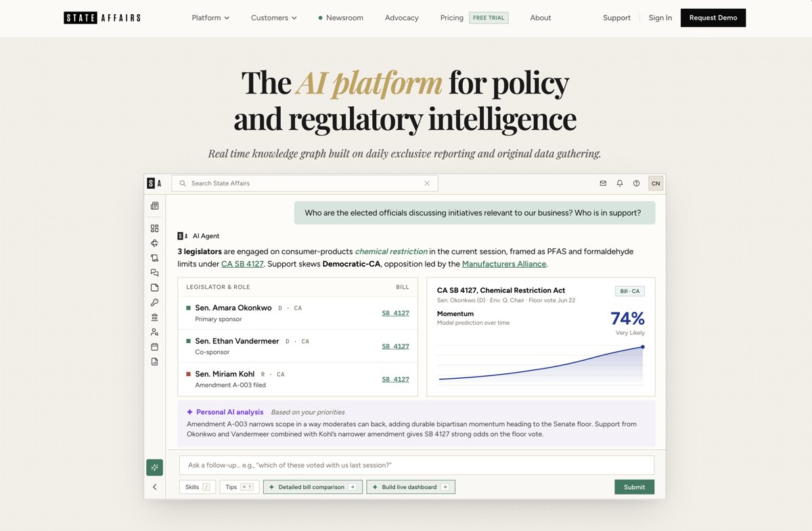
Task: Open the Tips shortcut button
Action: tap(240, 487)
